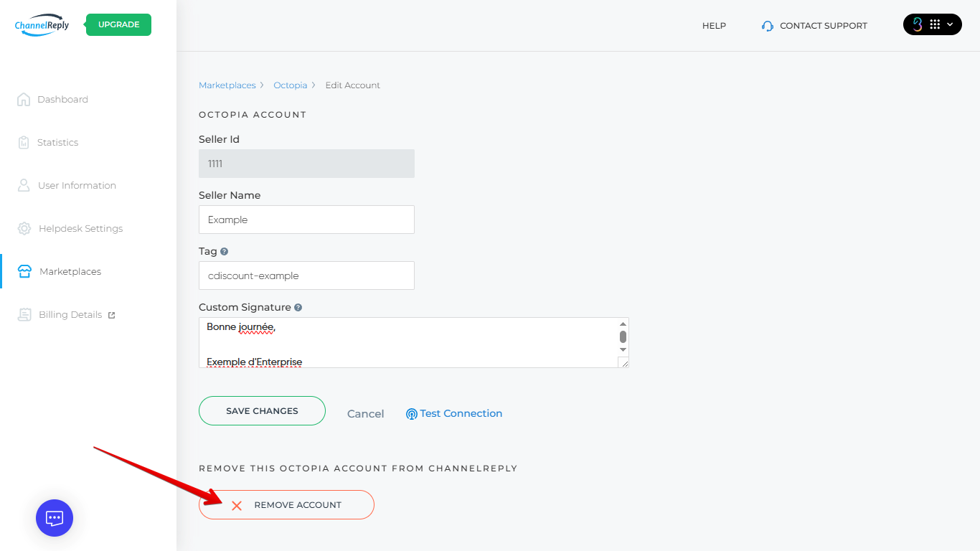Click the disabled Seller Id field

coord(306,164)
